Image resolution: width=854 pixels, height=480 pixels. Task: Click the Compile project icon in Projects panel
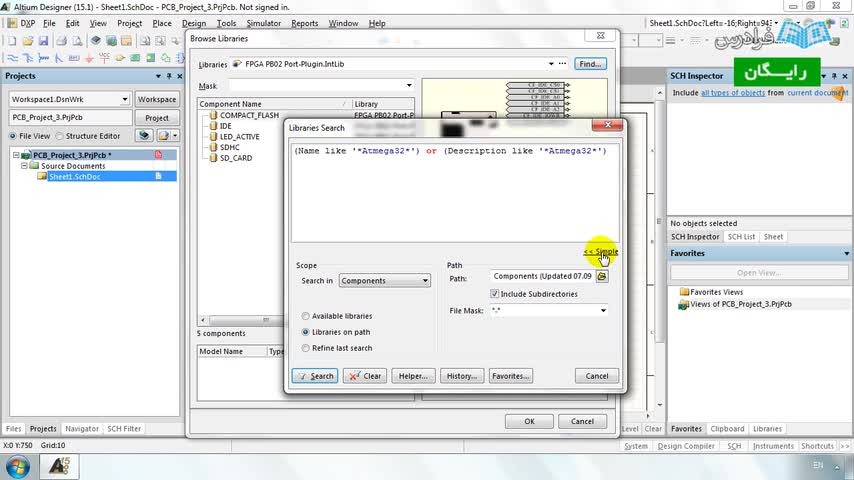[144, 136]
